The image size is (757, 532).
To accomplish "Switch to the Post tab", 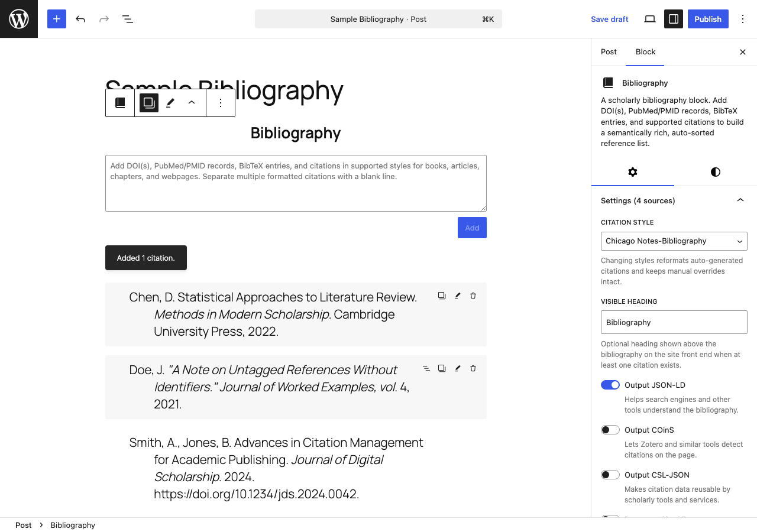I will click(609, 52).
